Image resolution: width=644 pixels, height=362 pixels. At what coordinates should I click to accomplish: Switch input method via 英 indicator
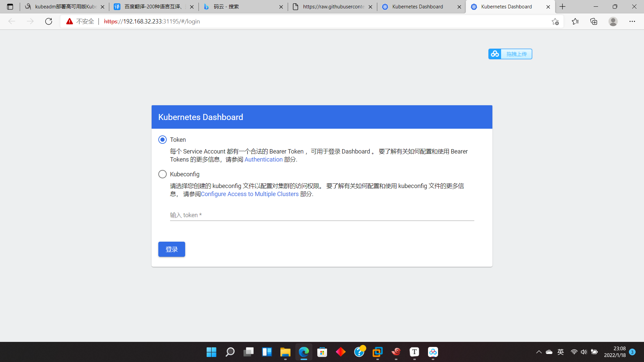point(560,352)
